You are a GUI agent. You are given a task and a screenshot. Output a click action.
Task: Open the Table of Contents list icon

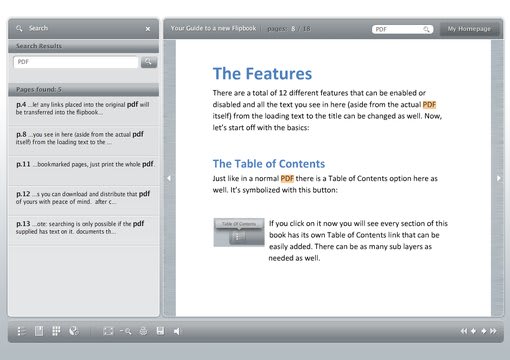click(22, 331)
